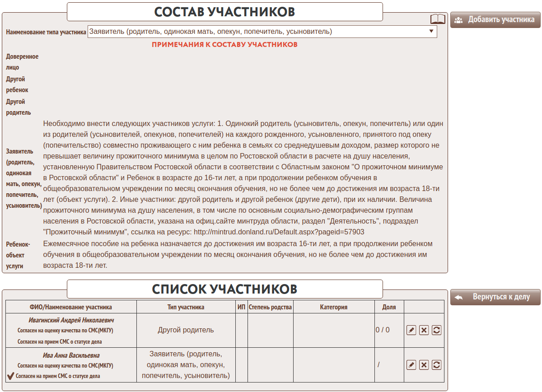The width and height of the screenshot is (542, 392).
Task: Refresh Ивагинский Андрей Николаевич row with arrows icon
Action: pos(436,330)
